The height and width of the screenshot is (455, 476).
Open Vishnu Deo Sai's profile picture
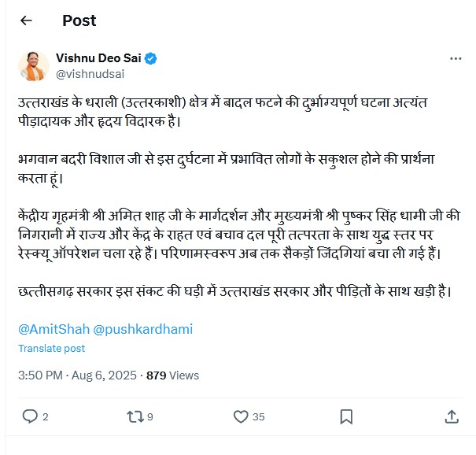(x=33, y=66)
